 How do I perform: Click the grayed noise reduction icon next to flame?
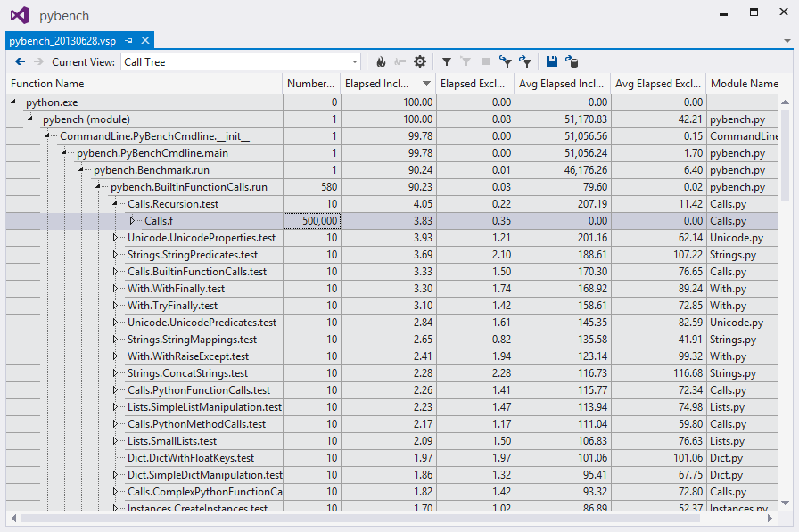point(400,62)
